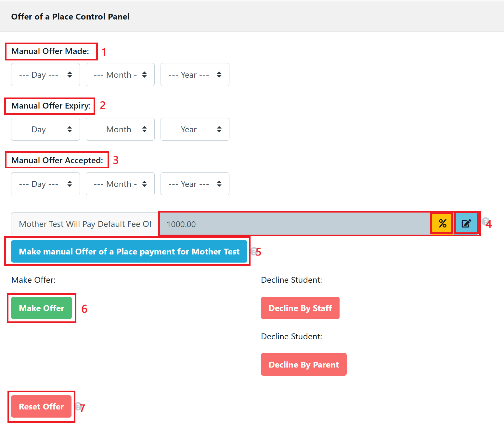
Task: Expand the Manual Offer Expiry year dropdown
Action: click(195, 129)
